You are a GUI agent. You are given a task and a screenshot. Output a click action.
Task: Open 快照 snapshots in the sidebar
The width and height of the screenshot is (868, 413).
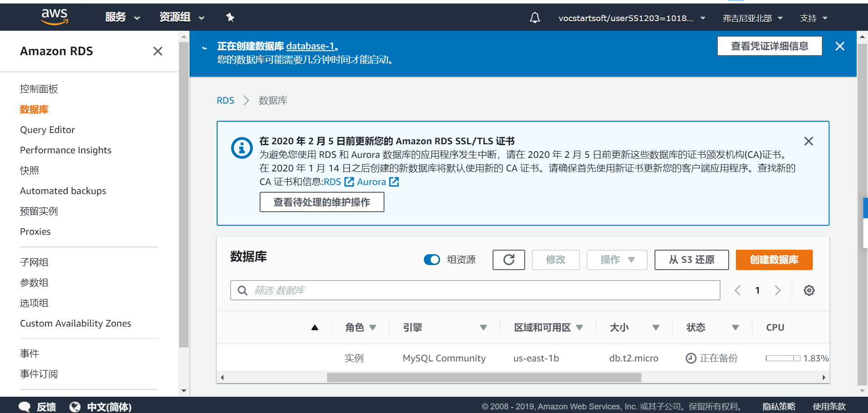[x=29, y=171]
